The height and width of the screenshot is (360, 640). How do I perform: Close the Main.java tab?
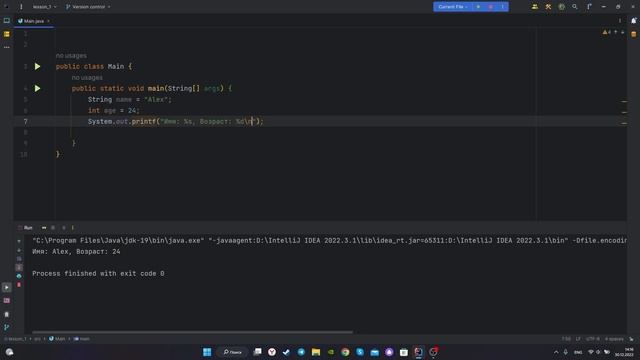pyautogui.click(x=48, y=21)
